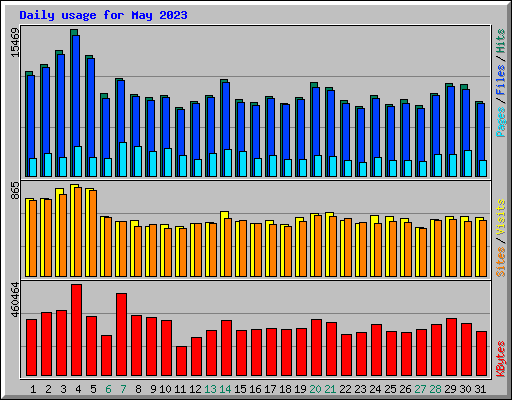Click the green weekend day label 14
Image resolution: width=512 pixels, height=400 pixels.
pos(225,389)
